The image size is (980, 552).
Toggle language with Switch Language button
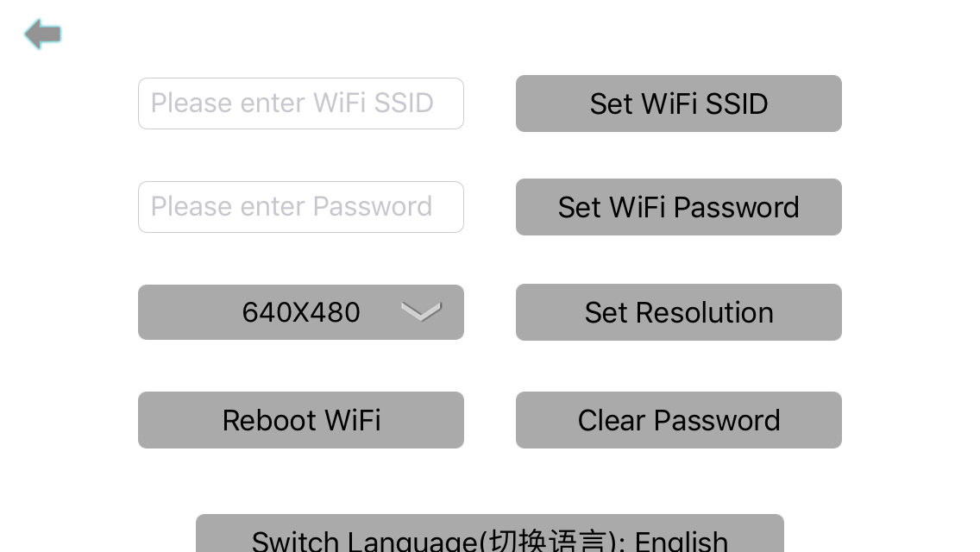(489, 536)
